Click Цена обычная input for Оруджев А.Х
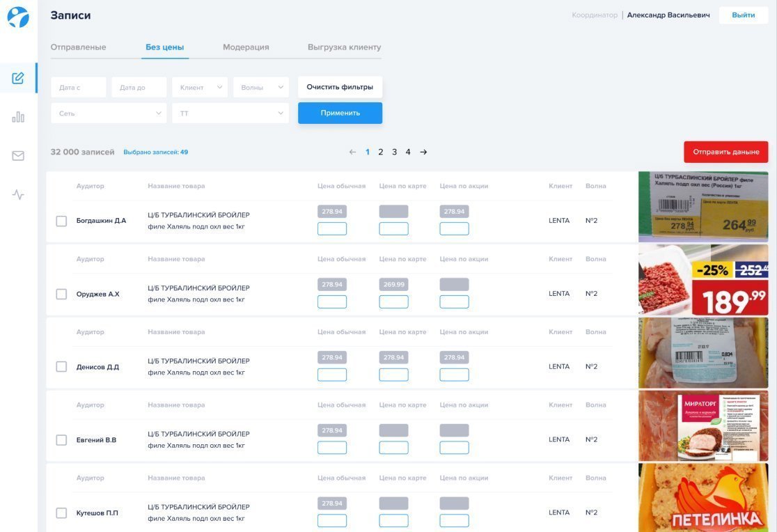The height and width of the screenshot is (532, 777). 332,302
